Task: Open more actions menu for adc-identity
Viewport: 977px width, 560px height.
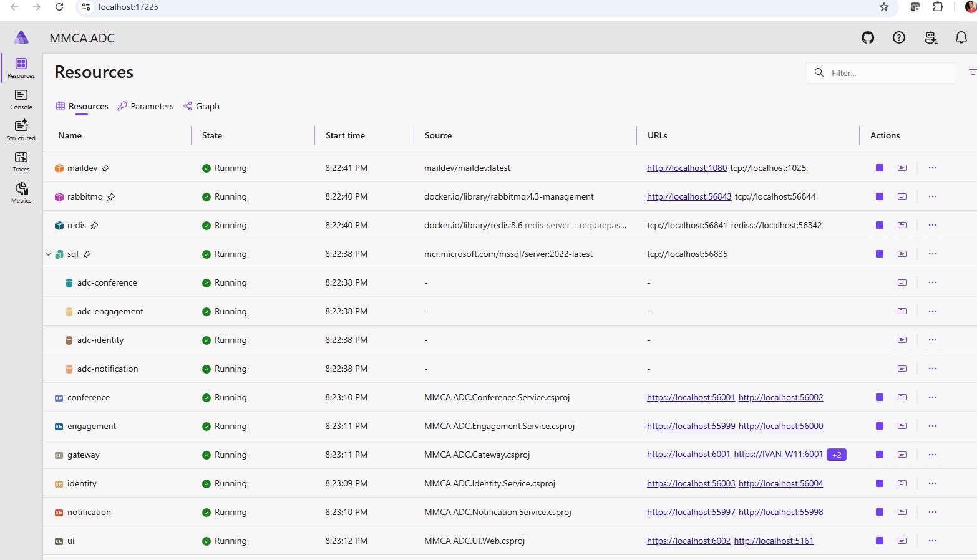Action: click(x=933, y=340)
